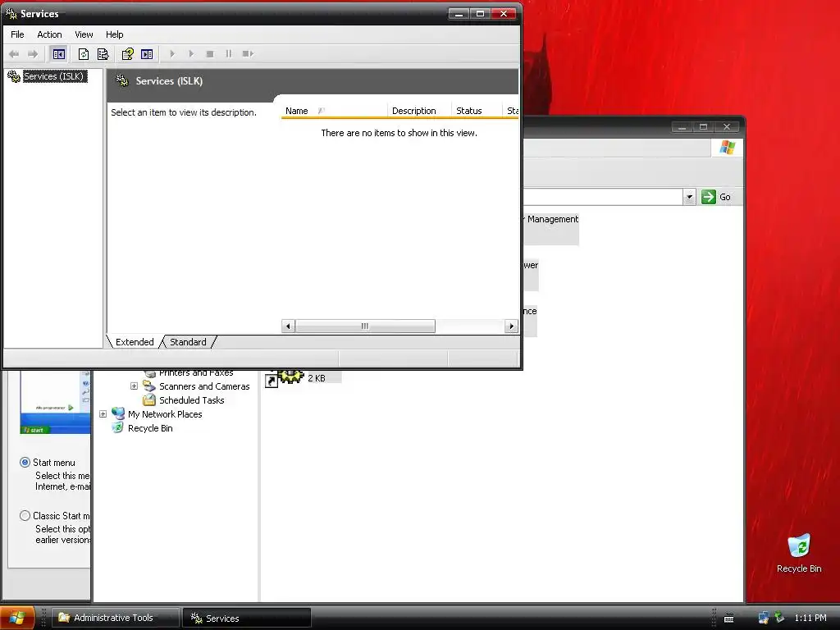
Task: Click the Services taskbar button
Action: [247, 618]
